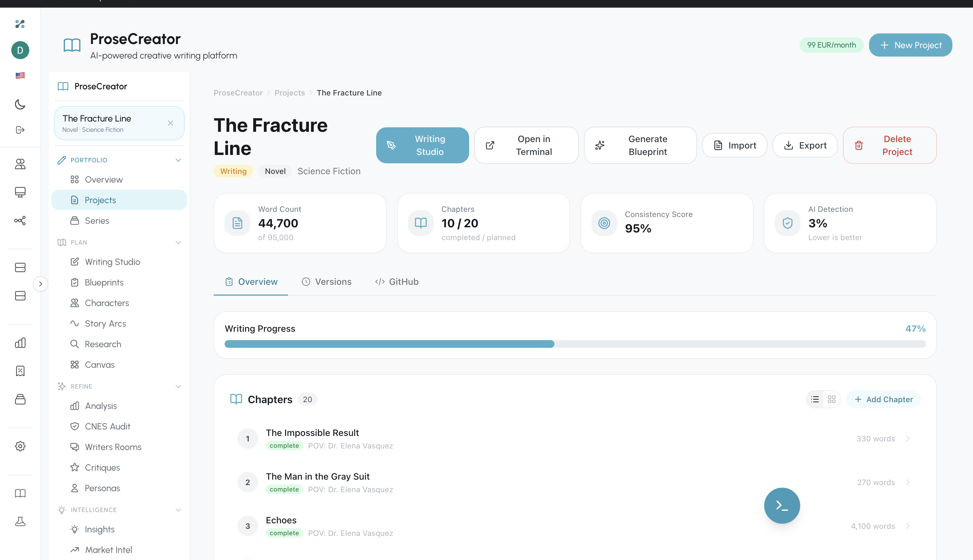Enable list view for chapters
Screen dimensions: 973x560
[814, 399]
